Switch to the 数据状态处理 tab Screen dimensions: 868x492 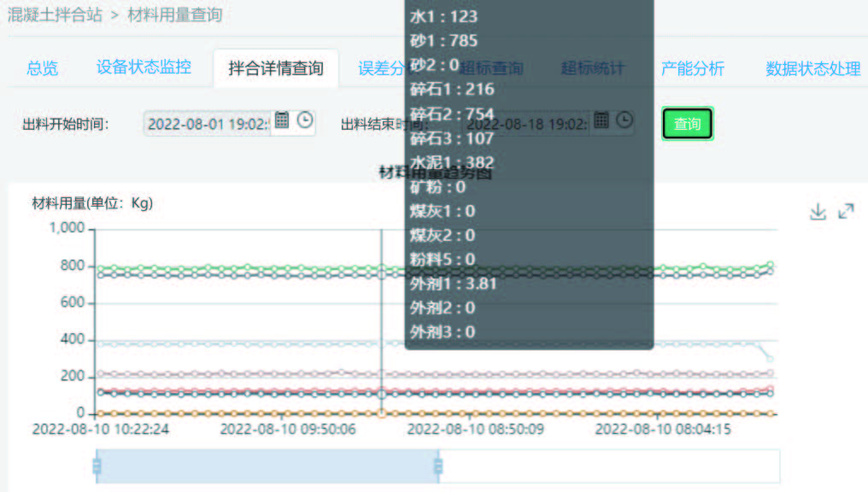pyautogui.click(x=812, y=68)
